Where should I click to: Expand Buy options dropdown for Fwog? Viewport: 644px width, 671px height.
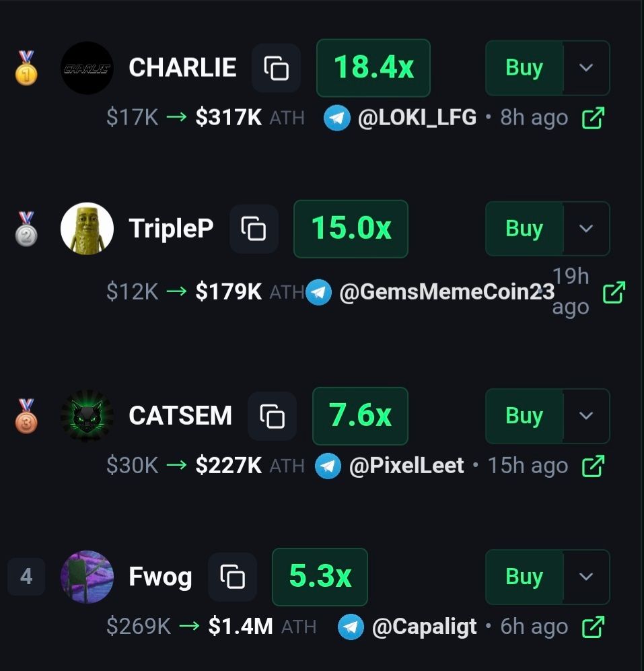[586, 576]
